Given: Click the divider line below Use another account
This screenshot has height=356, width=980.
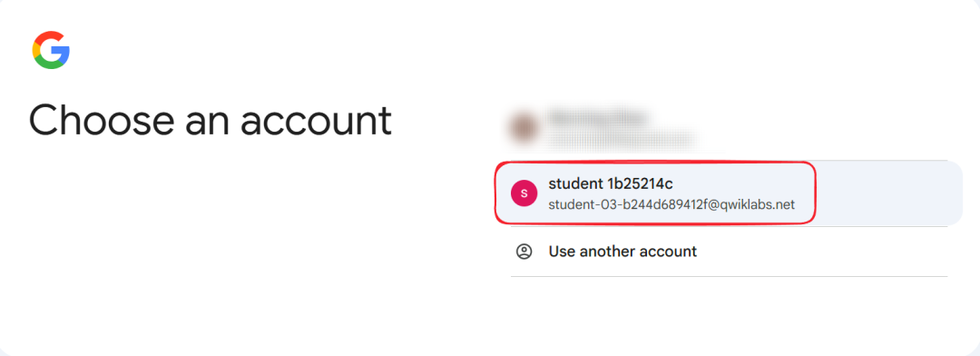Looking at the screenshot, I should 729,276.
